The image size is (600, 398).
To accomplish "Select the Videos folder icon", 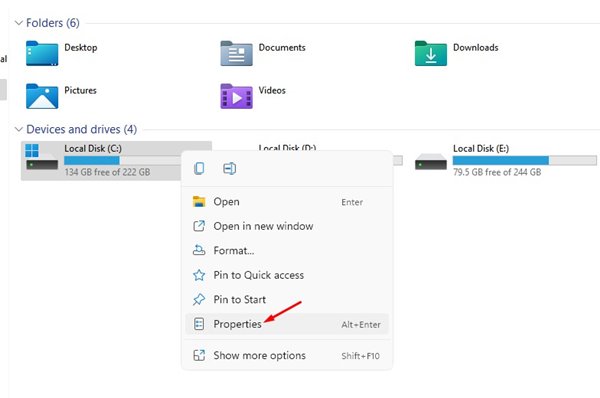I will point(236,96).
